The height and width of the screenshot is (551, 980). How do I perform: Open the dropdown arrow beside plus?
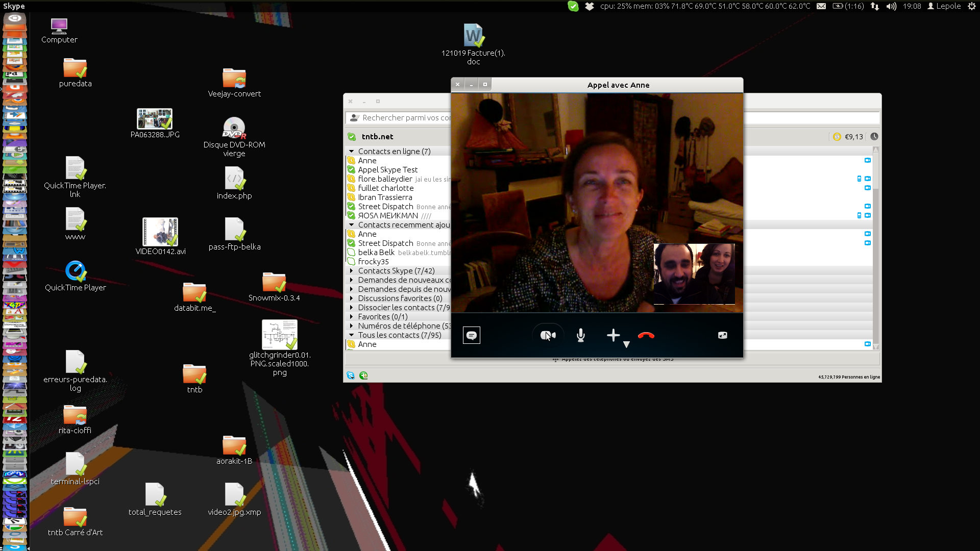pos(626,344)
